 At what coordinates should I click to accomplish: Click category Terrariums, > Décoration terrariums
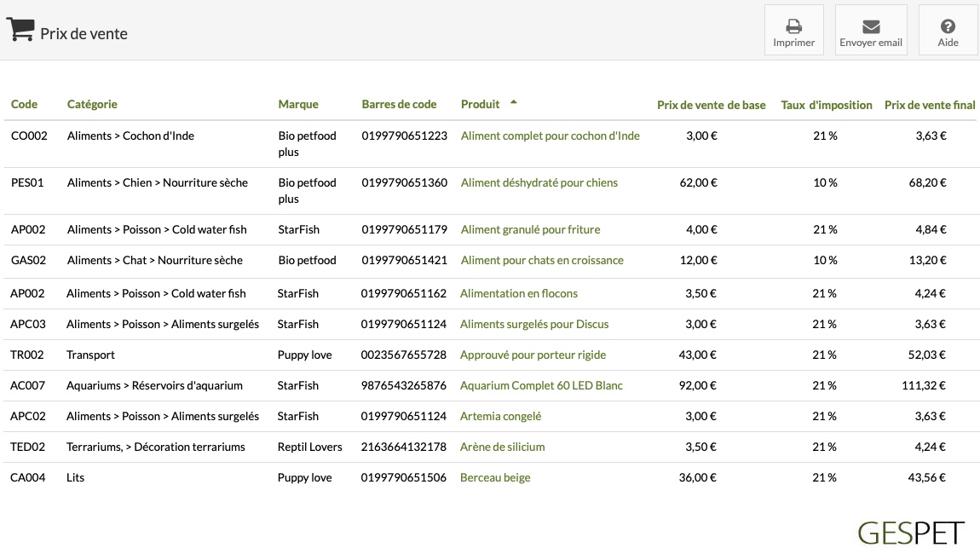tap(156, 447)
